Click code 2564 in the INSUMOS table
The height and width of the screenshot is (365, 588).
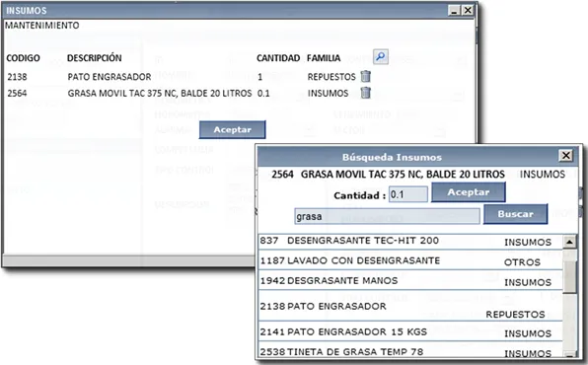(17, 93)
